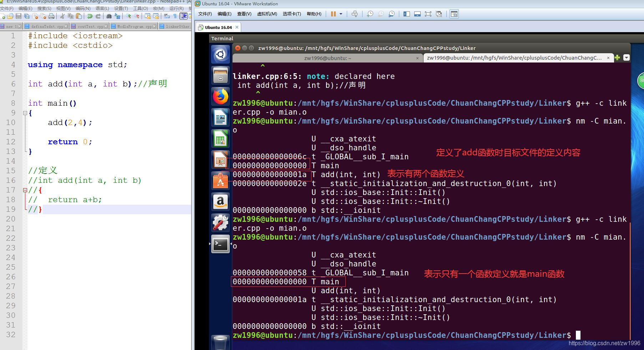Image resolution: width=644 pixels, height=350 pixels.
Task: Click the Zoom In icon in Notepad++
Action: [x=128, y=16]
